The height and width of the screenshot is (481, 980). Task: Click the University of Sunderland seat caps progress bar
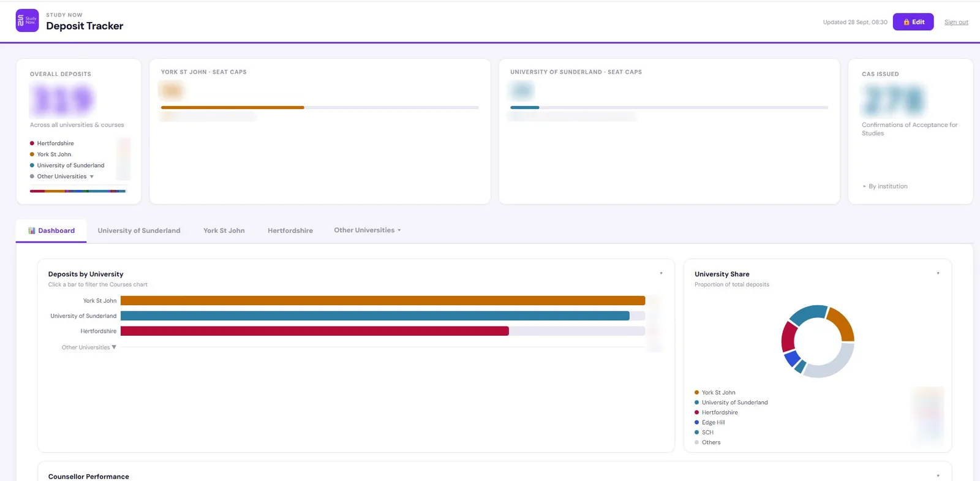point(669,108)
